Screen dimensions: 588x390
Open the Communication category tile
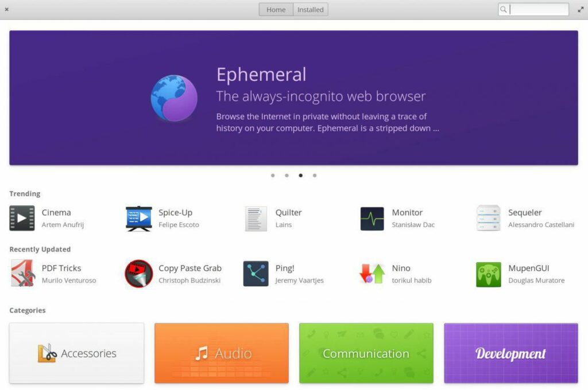[366, 353]
